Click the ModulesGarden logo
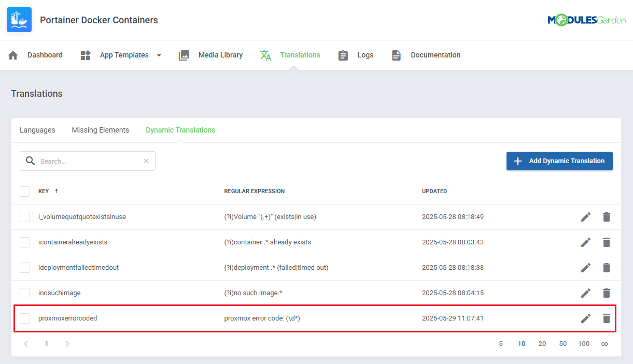 click(x=586, y=20)
